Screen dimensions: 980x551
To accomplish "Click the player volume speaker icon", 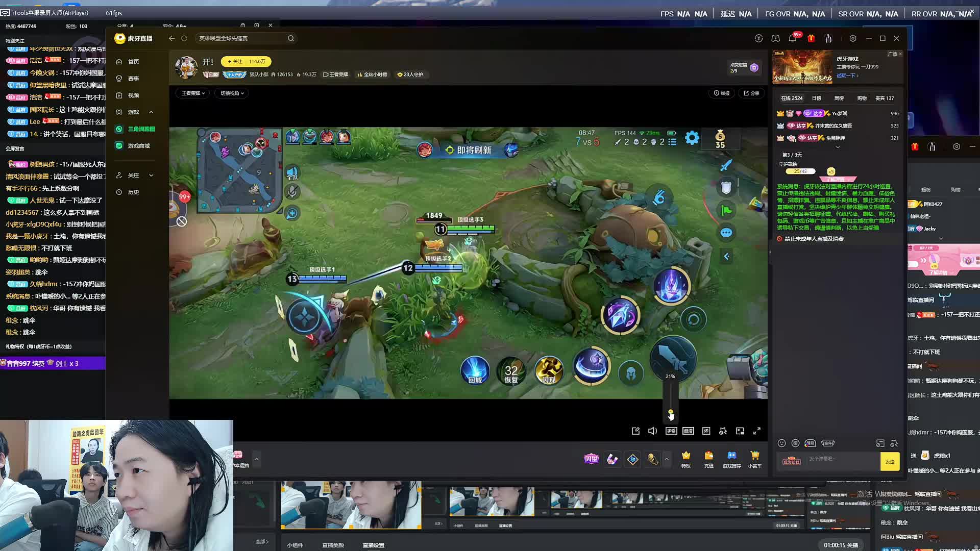I will 652,431.
